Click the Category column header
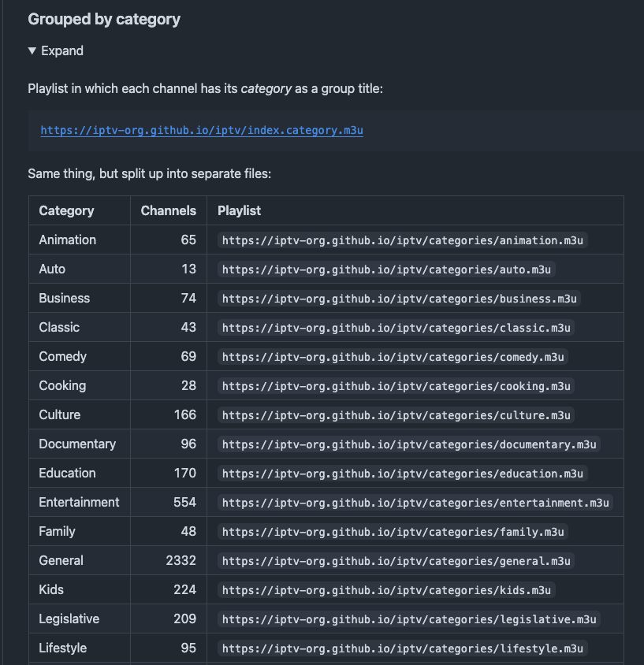644x665 pixels. [x=66, y=211]
